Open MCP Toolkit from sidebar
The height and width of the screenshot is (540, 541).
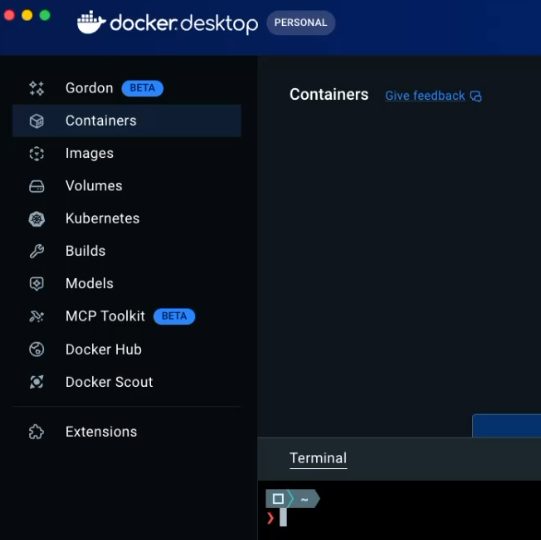point(127,316)
